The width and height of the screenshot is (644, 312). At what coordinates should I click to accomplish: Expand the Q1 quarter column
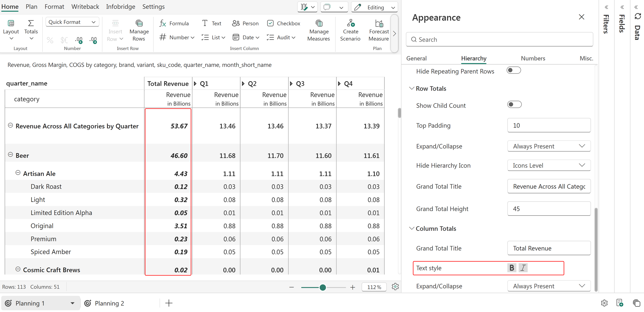pos(195,84)
